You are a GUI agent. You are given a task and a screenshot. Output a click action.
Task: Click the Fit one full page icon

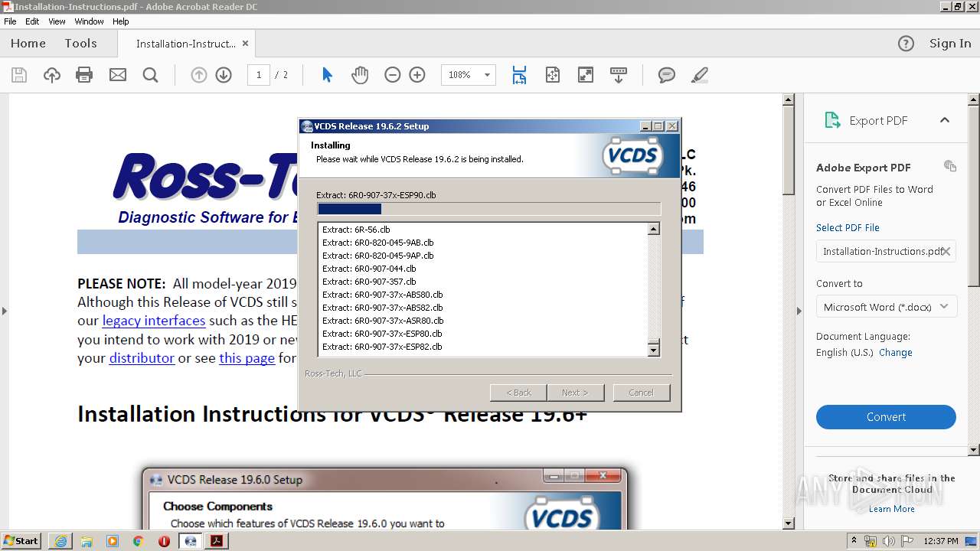pyautogui.click(x=553, y=75)
